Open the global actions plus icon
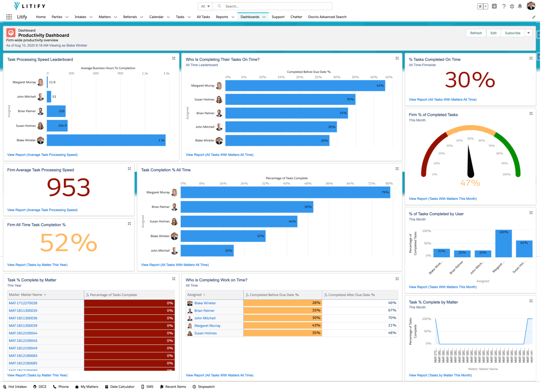The height and width of the screenshot is (392, 541). click(x=494, y=6)
